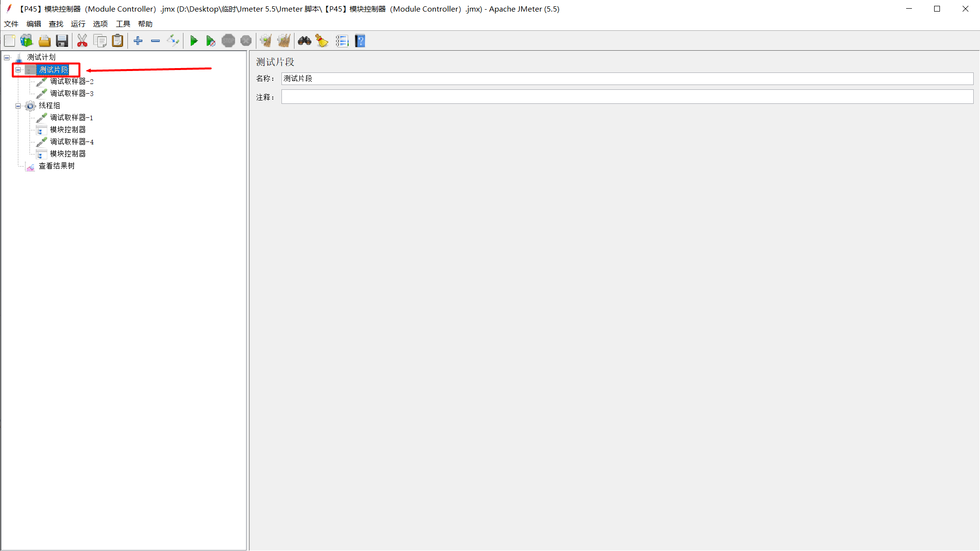Screen dimensions: 980x551
Task: Maximize the JMeter window
Action: point(937,9)
